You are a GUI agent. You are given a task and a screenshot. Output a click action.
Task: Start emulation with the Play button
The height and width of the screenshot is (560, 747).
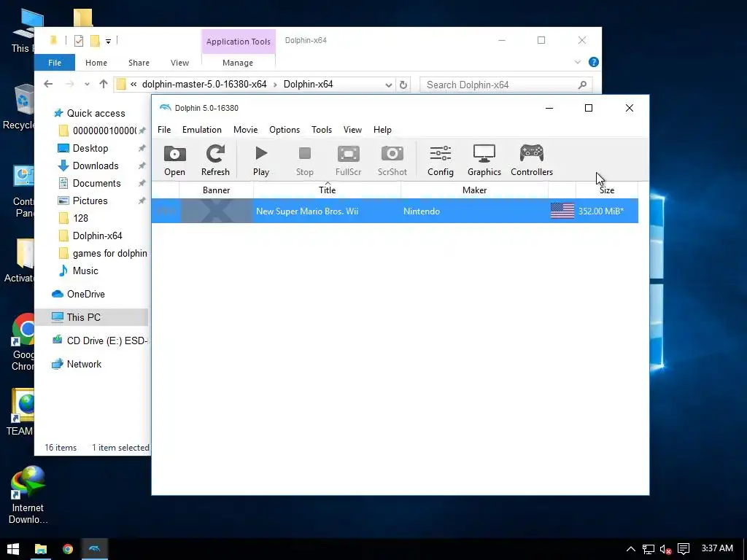261,160
